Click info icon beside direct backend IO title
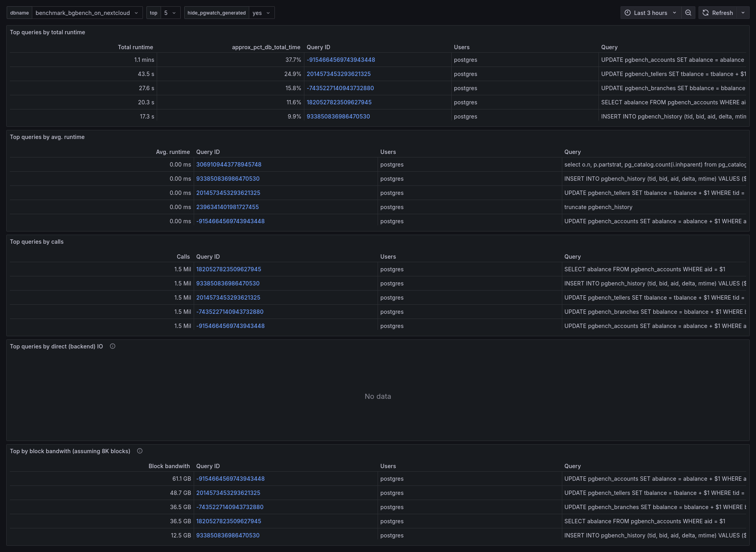The height and width of the screenshot is (552, 756). click(113, 346)
